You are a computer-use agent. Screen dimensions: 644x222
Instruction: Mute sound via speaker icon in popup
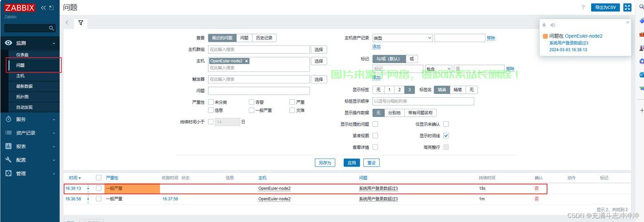click(x=553, y=25)
